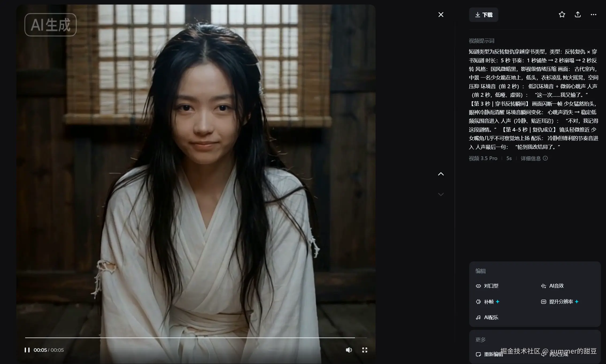Go to next video with down chevron
The height and width of the screenshot is (364, 606).
(x=441, y=194)
